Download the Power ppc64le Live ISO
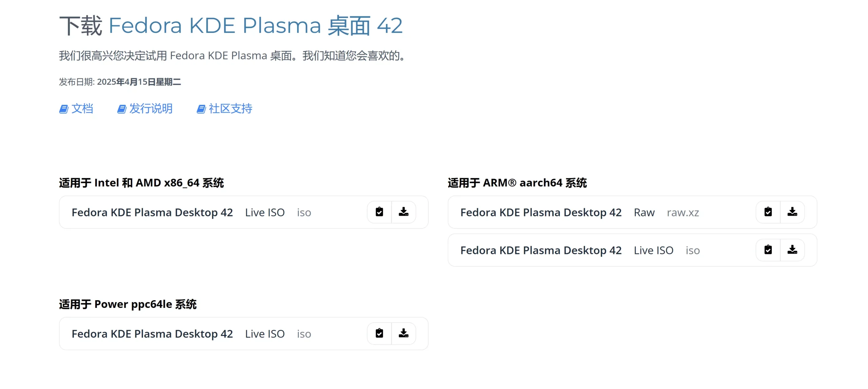The width and height of the screenshot is (868, 389). (x=403, y=333)
